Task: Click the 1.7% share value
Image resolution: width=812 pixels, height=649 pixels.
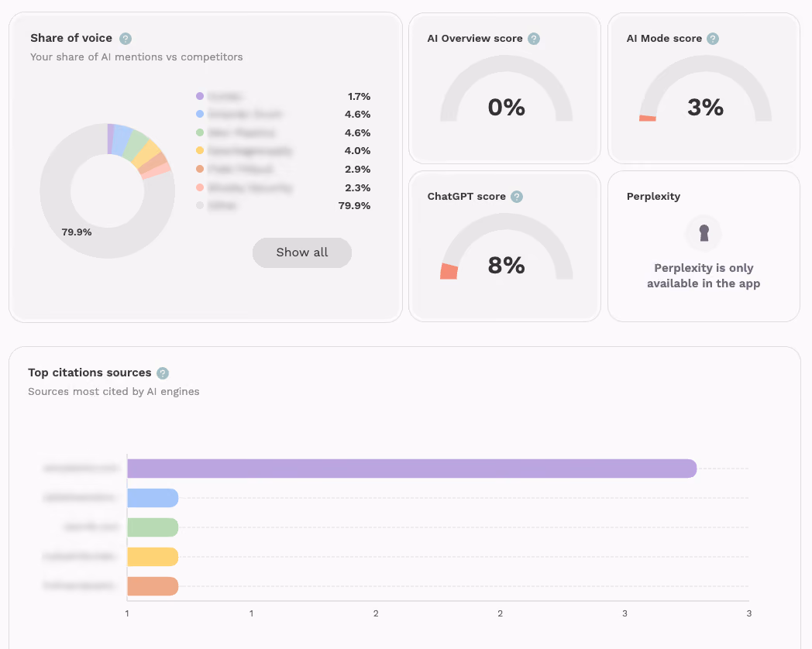Action: [359, 96]
